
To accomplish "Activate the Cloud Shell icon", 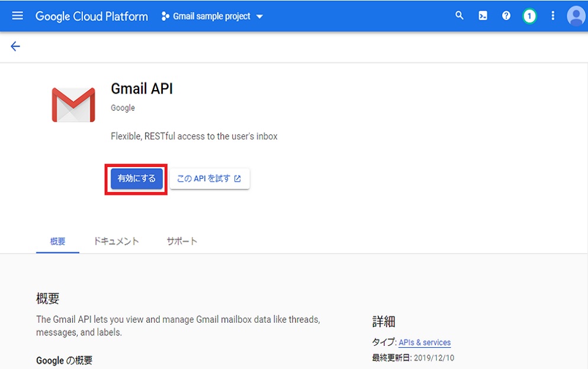I will 483,15.
